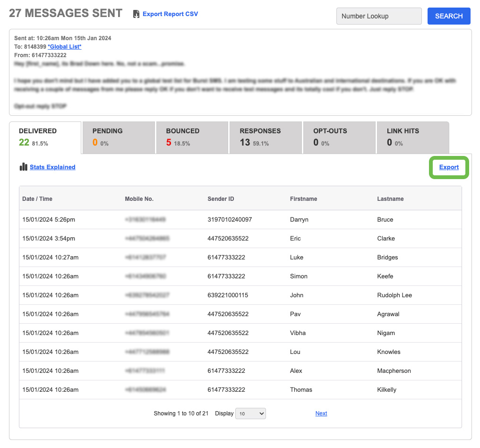Viewport: 480px width, 448px height.
Task: Select the first name Vibha
Action: click(x=298, y=333)
